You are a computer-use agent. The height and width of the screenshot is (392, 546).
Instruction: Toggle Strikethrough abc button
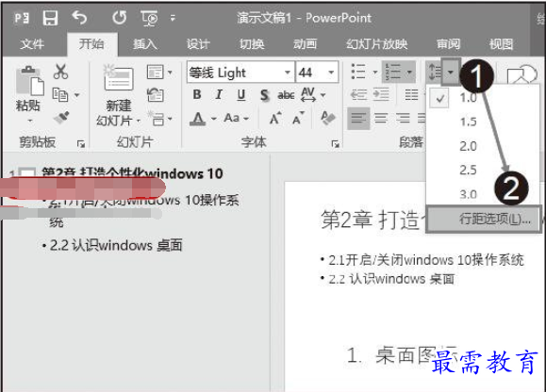click(x=286, y=95)
